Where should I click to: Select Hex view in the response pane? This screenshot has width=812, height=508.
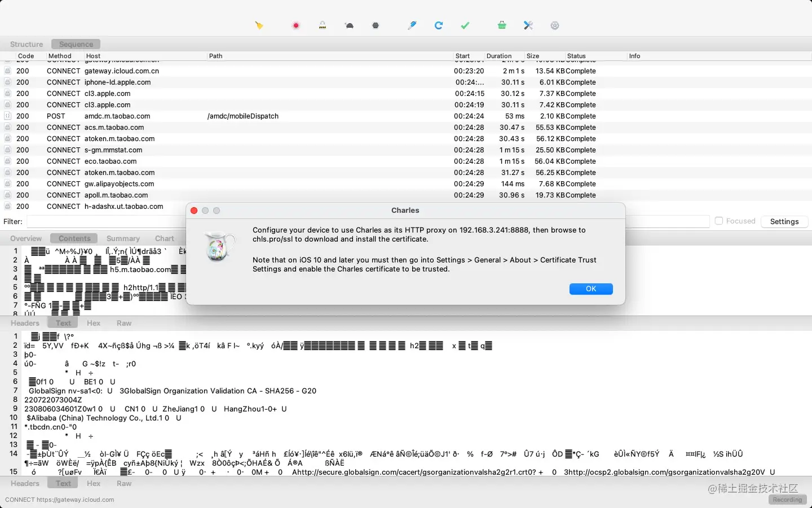[x=94, y=484]
